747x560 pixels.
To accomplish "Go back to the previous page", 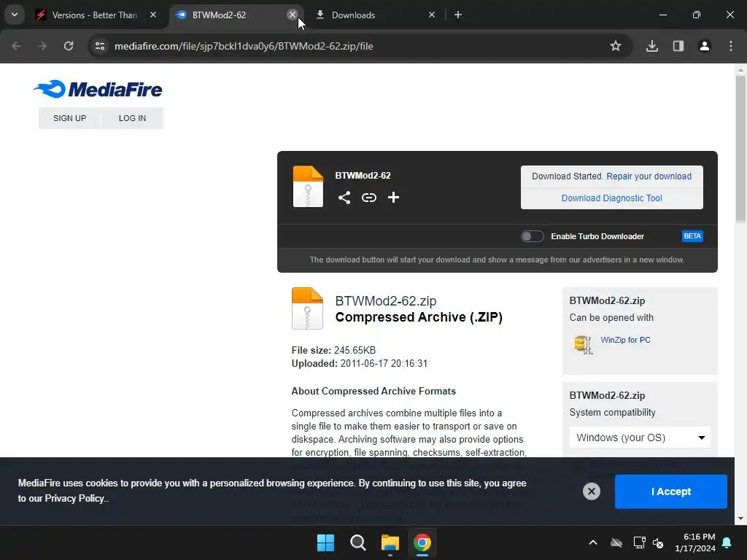I will [16, 46].
